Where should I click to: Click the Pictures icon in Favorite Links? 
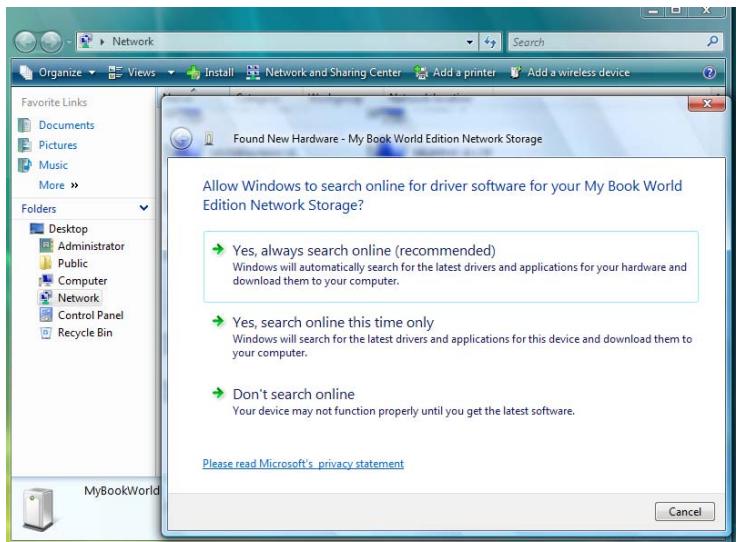[x=24, y=145]
